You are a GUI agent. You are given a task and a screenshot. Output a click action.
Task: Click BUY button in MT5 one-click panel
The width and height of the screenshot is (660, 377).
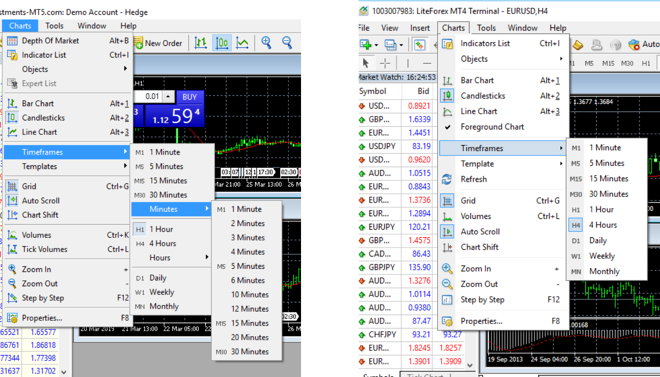pos(190,97)
